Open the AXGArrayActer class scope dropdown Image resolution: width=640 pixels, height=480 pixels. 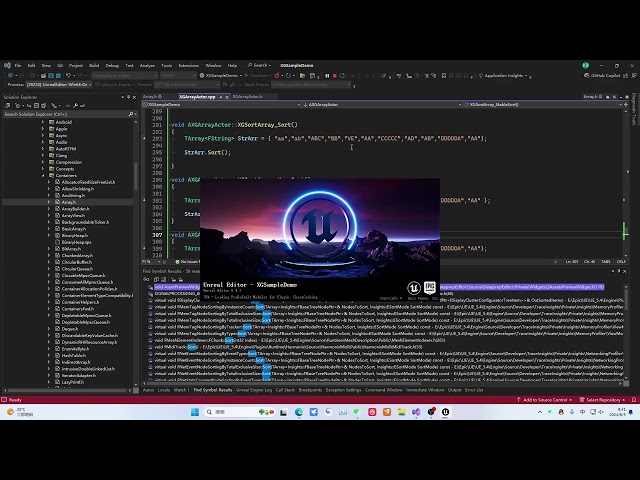point(382,104)
